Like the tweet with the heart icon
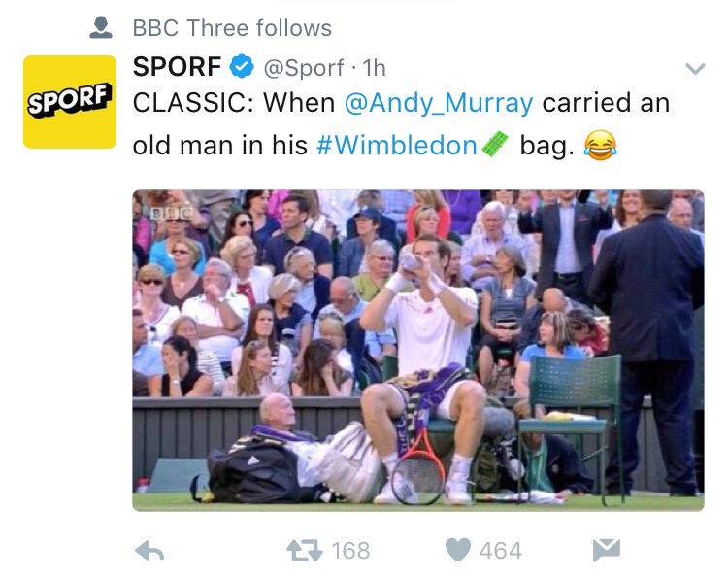Viewport: 728px width, 578px height. (x=458, y=550)
